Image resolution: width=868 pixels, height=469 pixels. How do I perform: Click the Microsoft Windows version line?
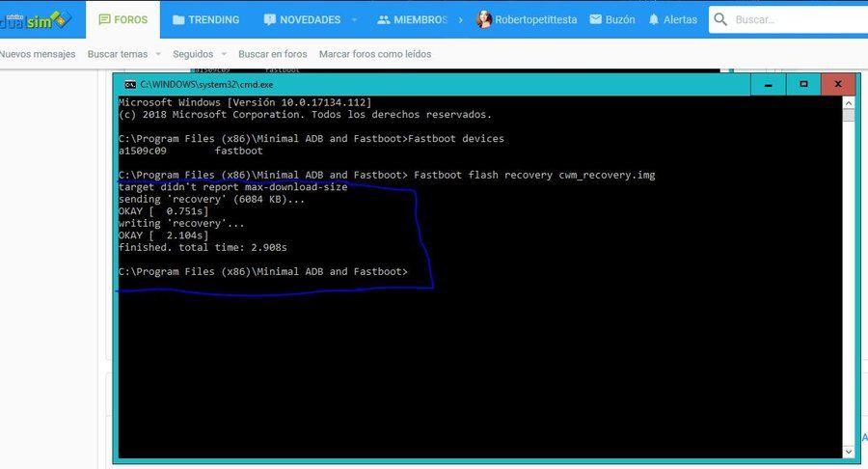pos(245,102)
